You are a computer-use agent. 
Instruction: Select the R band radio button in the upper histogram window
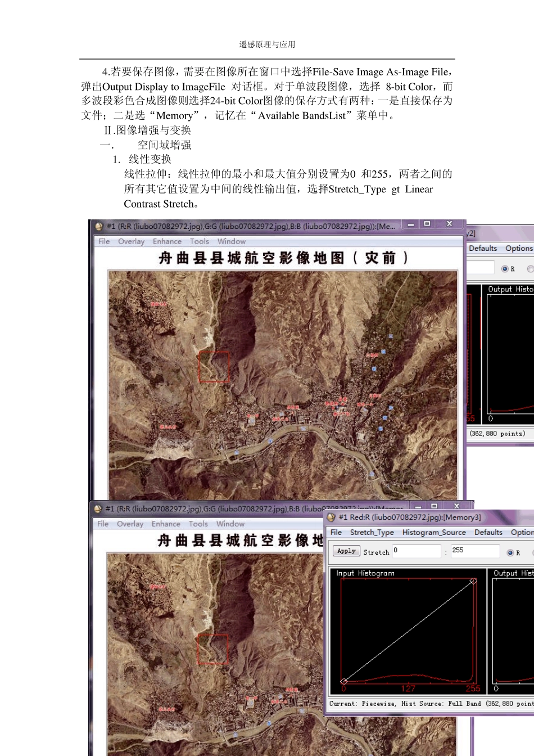click(x=504, y=269)
